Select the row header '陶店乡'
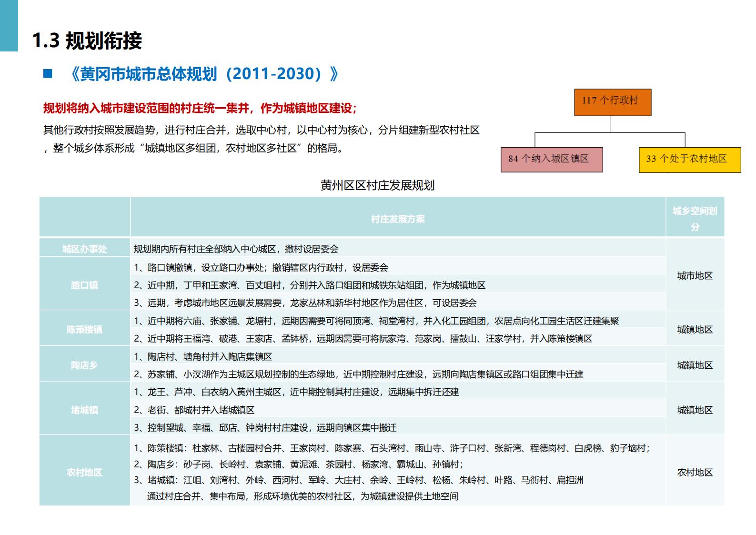This screenshot has width=756, height=535. coord(85,365)
